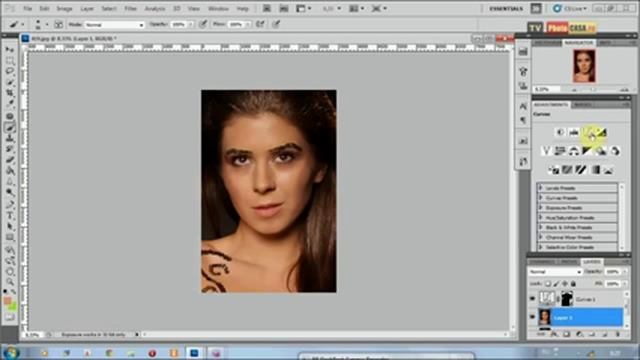Add a Gradient Map adjustment
The width and height of the screenshot is (640, 360).
(x=595, y=170)
